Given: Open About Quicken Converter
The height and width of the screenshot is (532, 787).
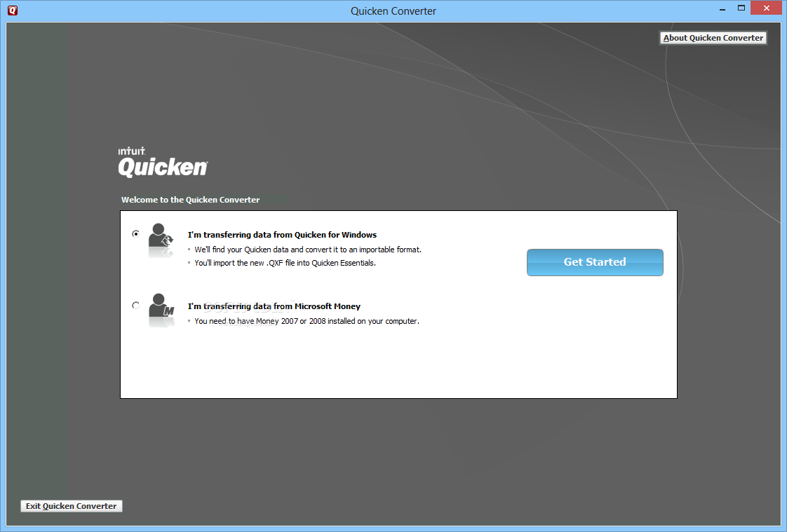Looking at the screenshot, I should 713,38.
